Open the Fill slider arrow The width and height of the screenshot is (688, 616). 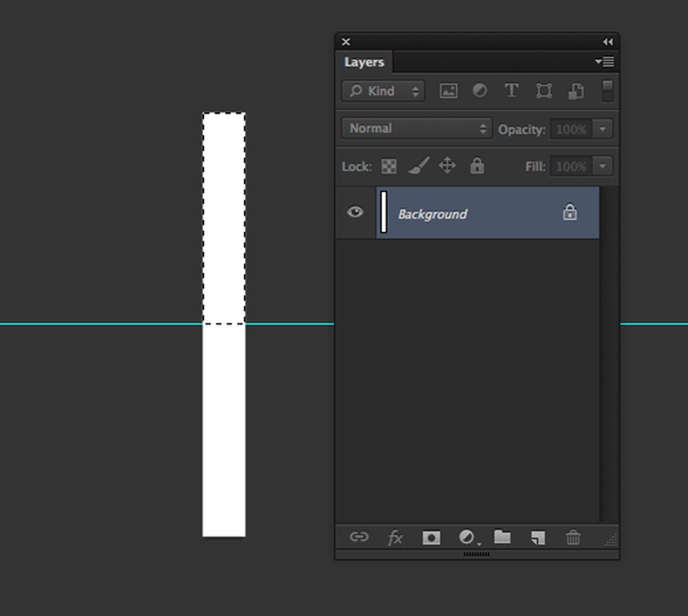(x=603, y=166)
